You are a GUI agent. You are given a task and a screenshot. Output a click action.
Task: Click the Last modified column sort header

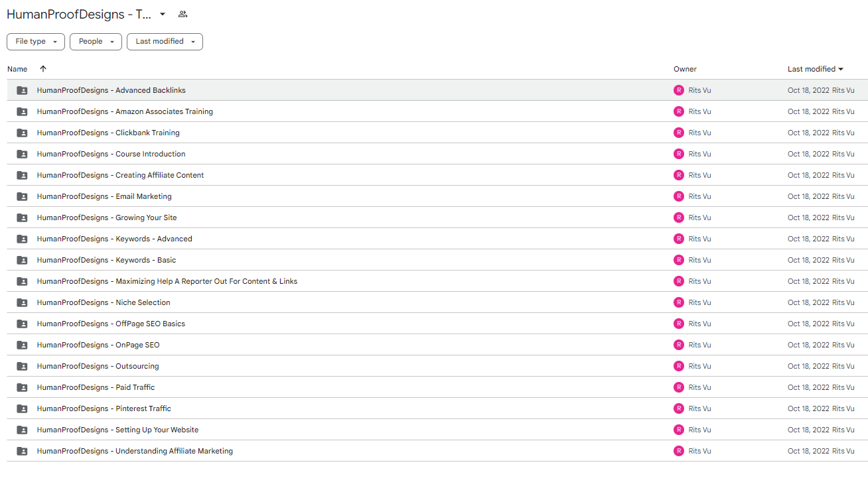pos(816,69)
